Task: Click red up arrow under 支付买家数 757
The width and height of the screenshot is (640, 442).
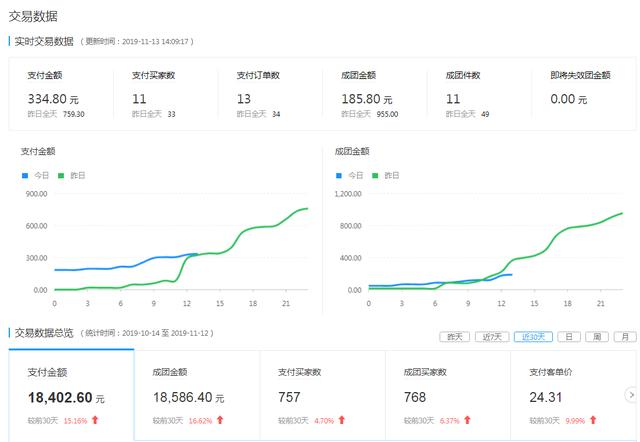Action: (x=342, y=420)
